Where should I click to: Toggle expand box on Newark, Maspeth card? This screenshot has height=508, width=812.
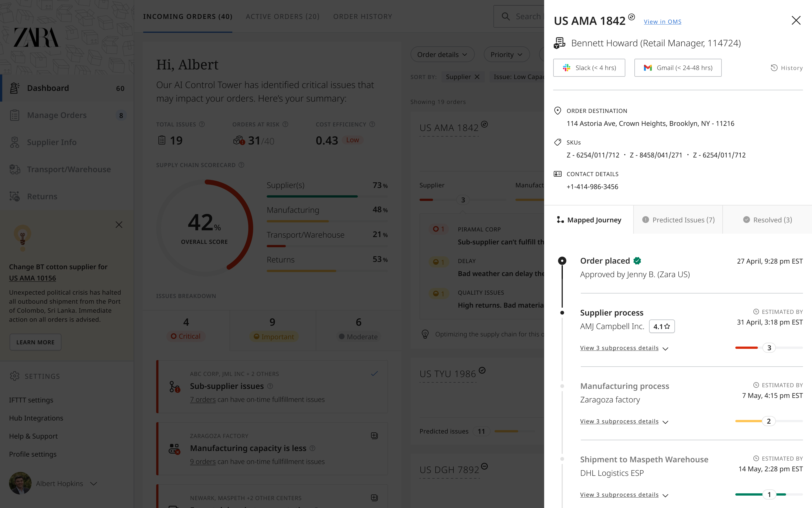tap(374, 498)
